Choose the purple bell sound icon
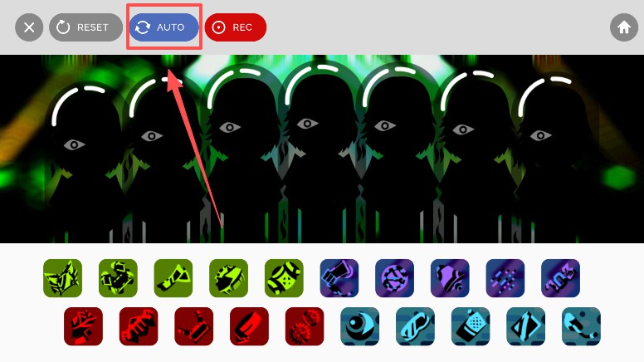Viewport: 644px width, 362px height. pyautogui.click(x=450, y=278)
